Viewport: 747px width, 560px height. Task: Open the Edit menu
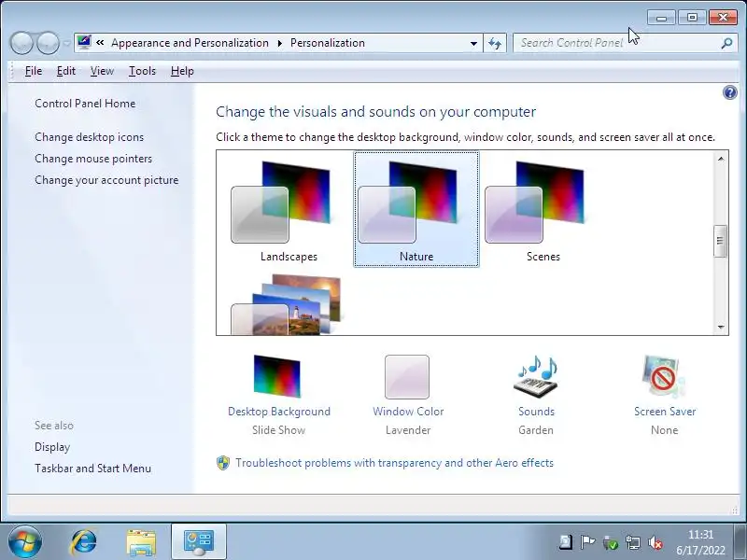point(65,71)
